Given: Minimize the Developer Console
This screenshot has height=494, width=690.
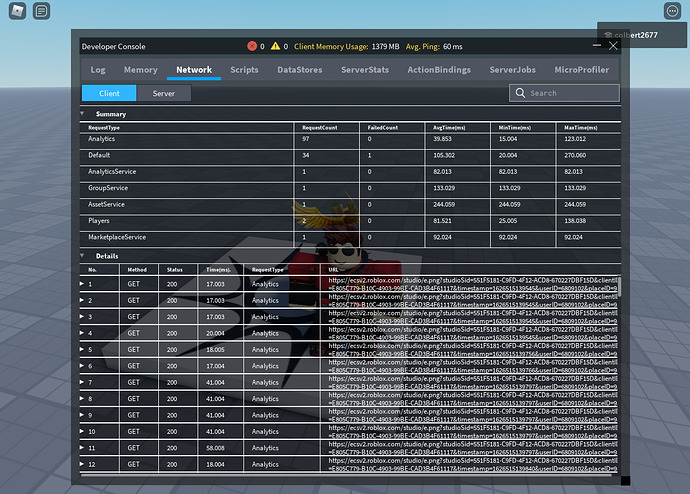Looking at the screenshot, I should tap(597, 45).
